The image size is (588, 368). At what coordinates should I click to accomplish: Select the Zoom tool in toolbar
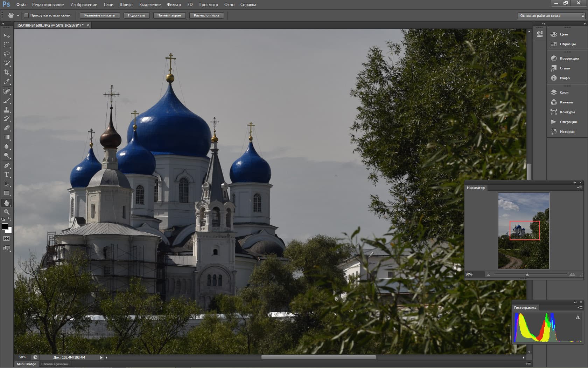point(7,212)
